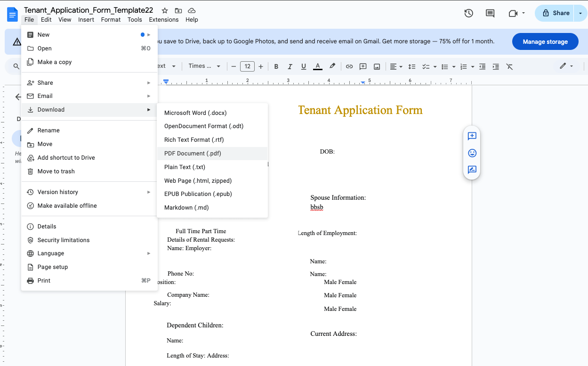Insert a link with the link icon
This screenshot has width=588, height=366.
click(349, 66)
